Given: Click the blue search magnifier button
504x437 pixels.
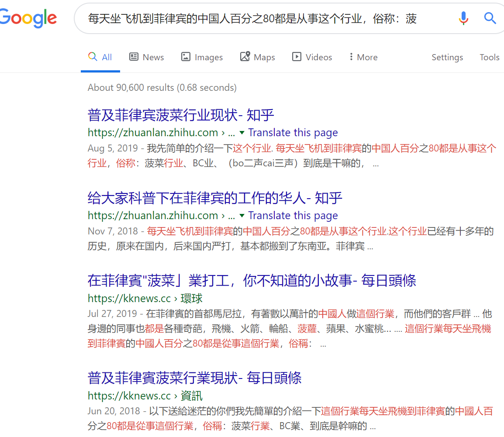Looking at the screenshot, I should pos(490,18).
